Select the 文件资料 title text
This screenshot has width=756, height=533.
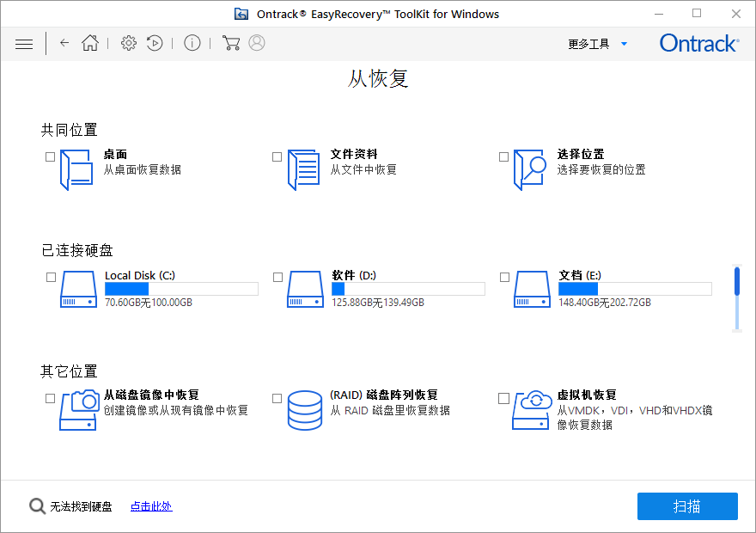click(354, 155)
